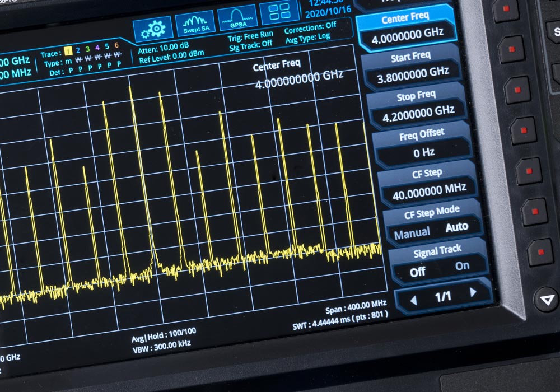560x392 pixels.
Task: Open the multi-window layout icon
Action: pos(279,12)
